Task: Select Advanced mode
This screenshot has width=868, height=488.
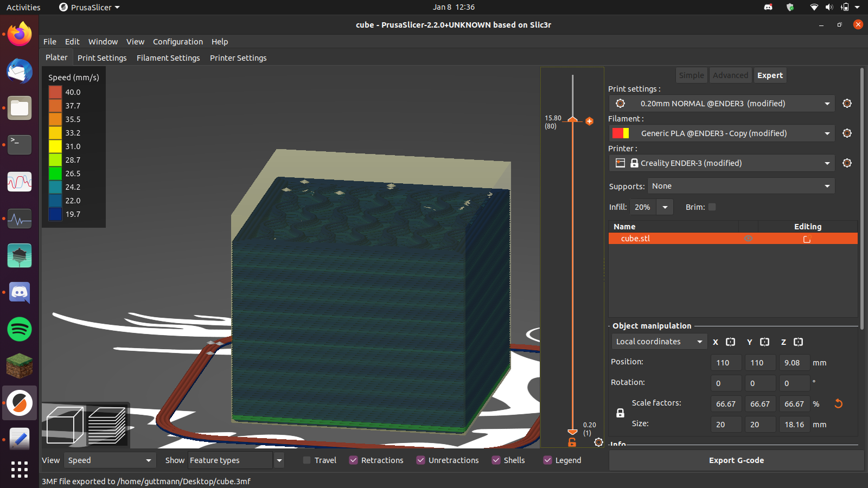Action: (730, 75)
